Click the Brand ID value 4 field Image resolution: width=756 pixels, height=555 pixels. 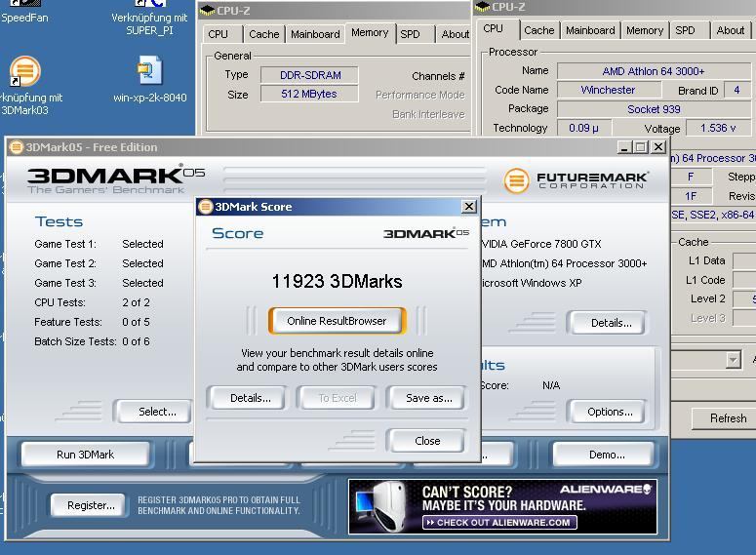(x=736, y=90)
